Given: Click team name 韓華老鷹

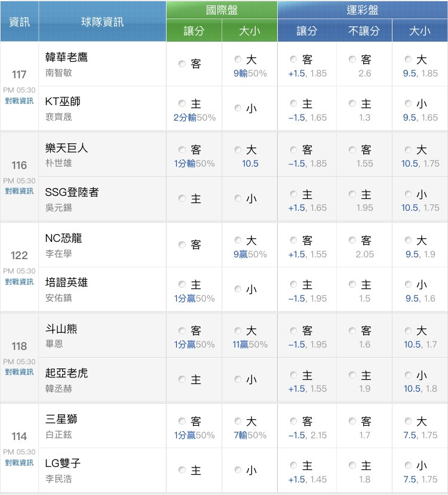Looking at the screenshot, I should (x=67, y=57).
